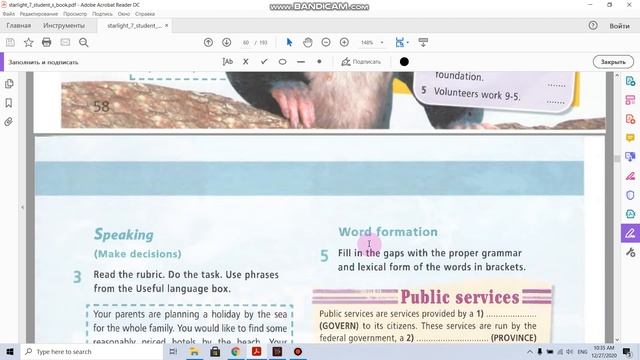Image resolution: width=640 pixels, height=360 pixels.
Task: Open the Файл menu
Action: click(9, 14)
